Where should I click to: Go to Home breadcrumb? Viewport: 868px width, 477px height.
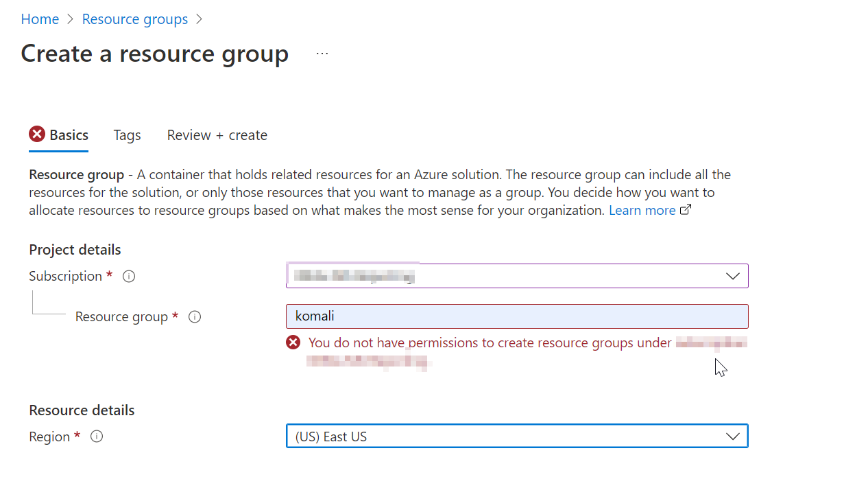(x=40, y=19)
